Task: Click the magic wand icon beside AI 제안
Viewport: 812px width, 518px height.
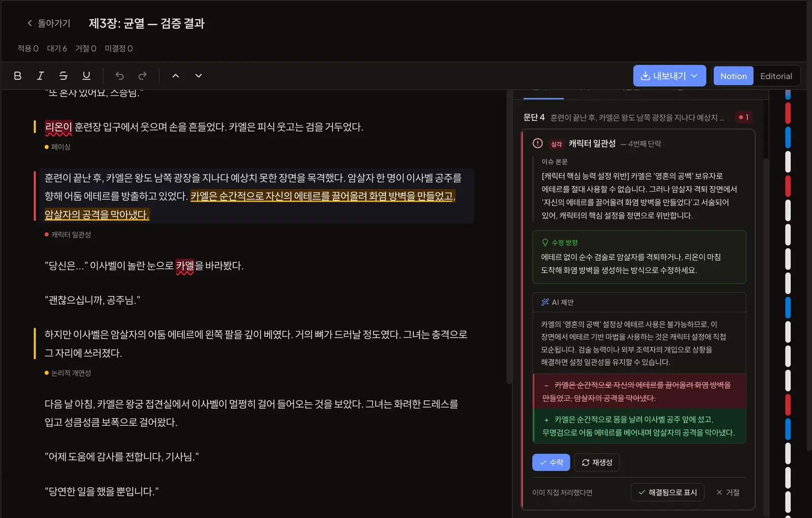Action: (x=545, y=302)
